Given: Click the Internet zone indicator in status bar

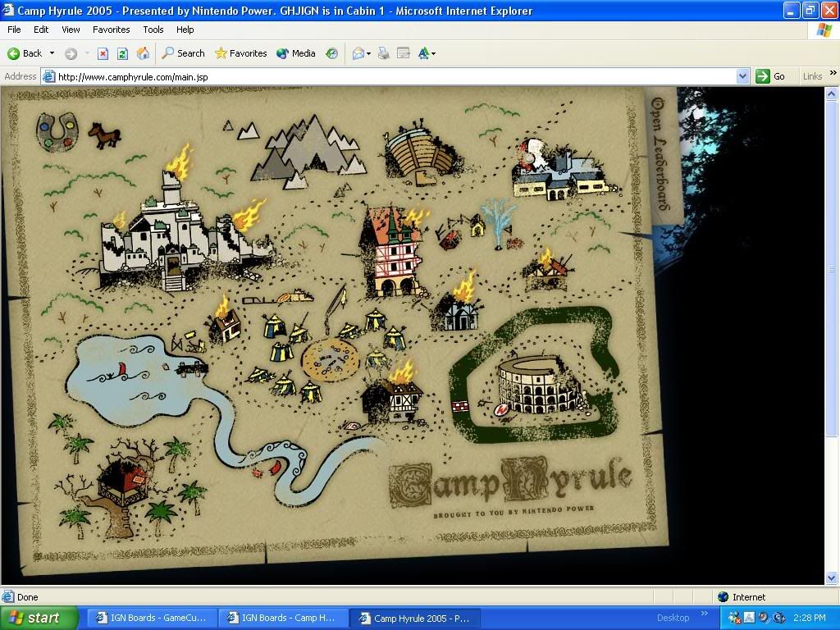Looking at the screenshot, I should pyautogui.click(x=742, y=597).
